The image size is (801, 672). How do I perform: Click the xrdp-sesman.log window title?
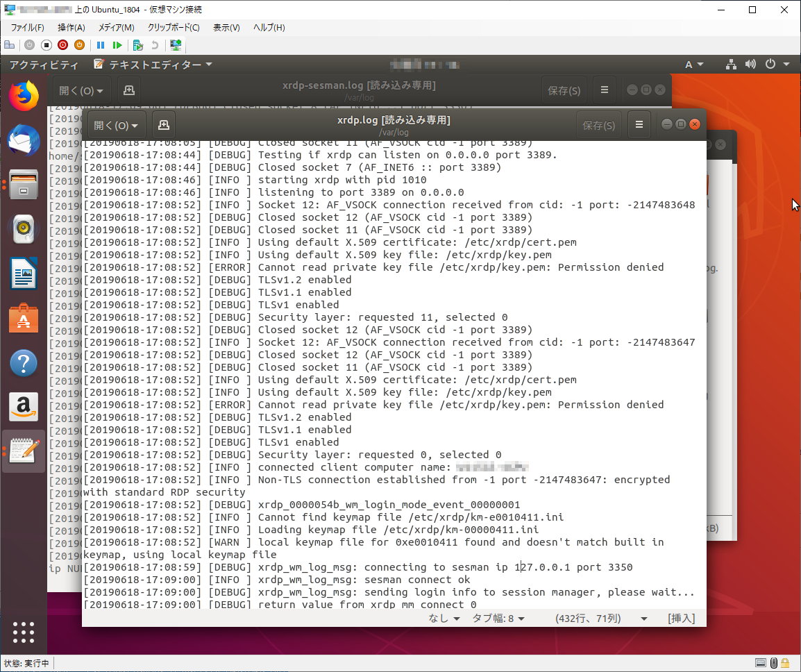[x=359, y=85]
